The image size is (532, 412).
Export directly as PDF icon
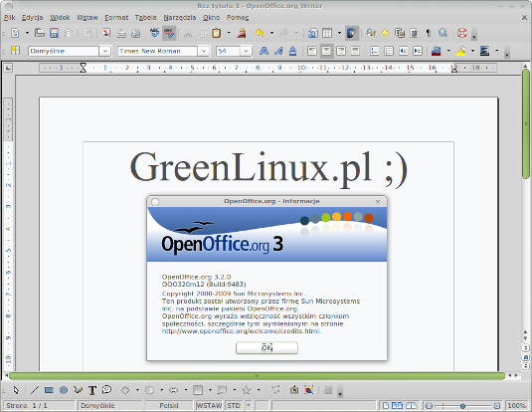tap(106, 33)
